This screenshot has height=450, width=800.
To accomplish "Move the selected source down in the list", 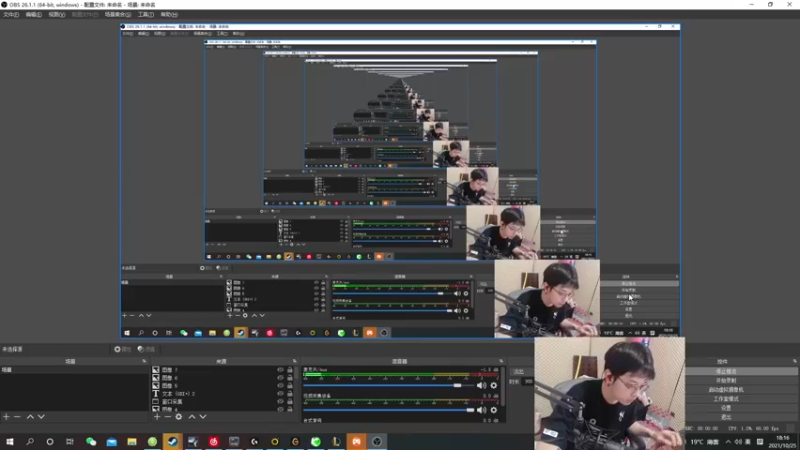I will [x=203, y=417].
